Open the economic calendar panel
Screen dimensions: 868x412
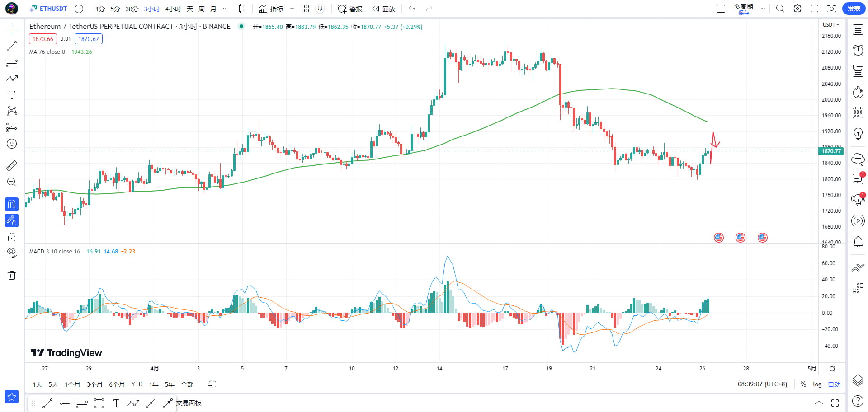(858, 113)
